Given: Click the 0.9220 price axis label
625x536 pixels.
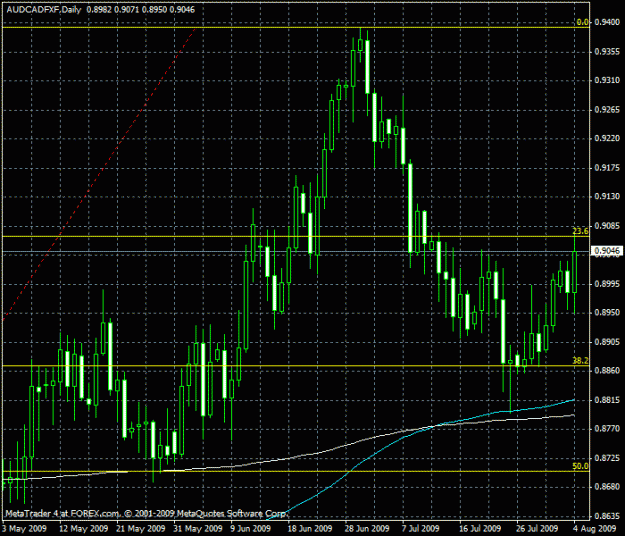Looking at the screenshot, I should click(x=607, y=139).
